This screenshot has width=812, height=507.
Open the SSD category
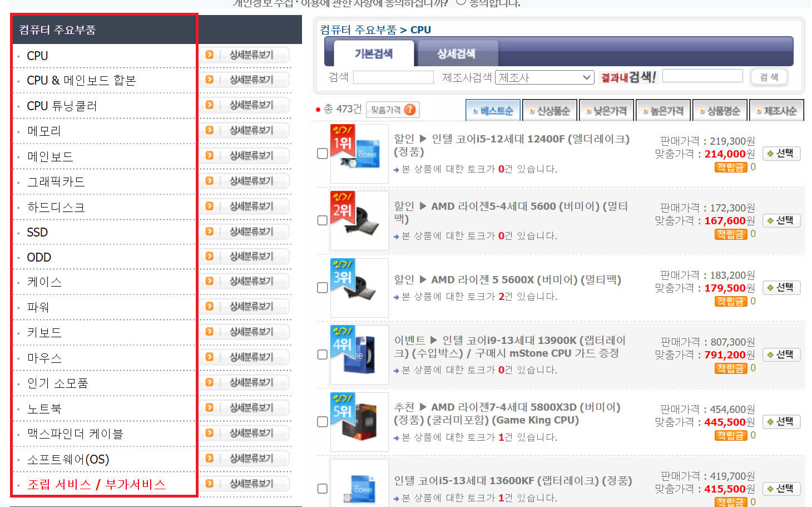coord(37,232)
